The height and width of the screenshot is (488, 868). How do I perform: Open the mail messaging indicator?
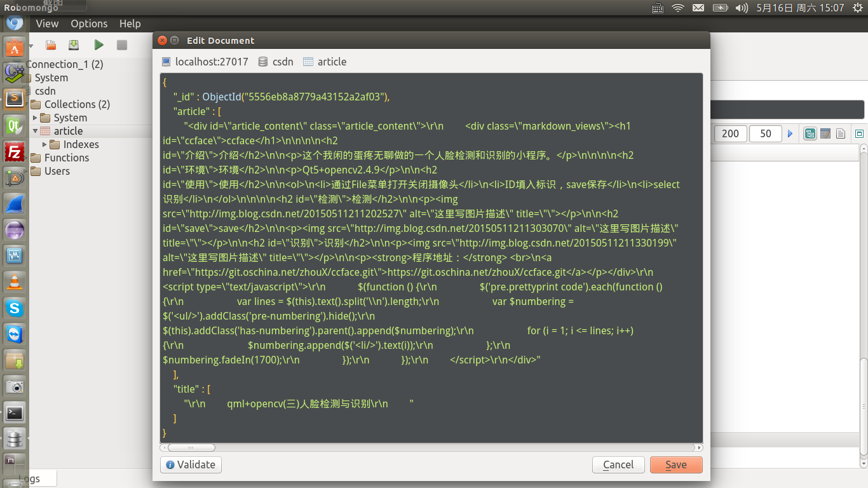(x=698, y=8)
